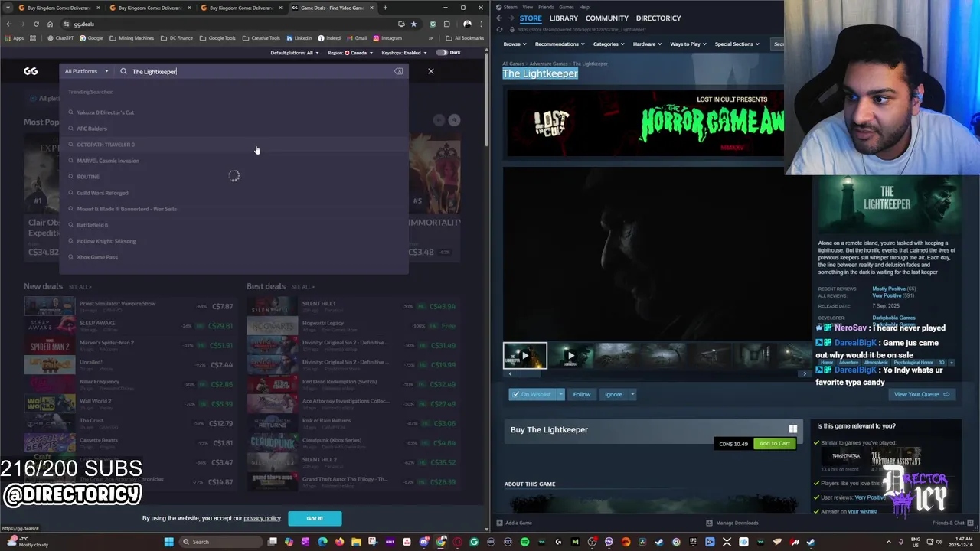Click the Ignore button on Steam
Viewport: 980px width, 551px height.
click(613, 394)
